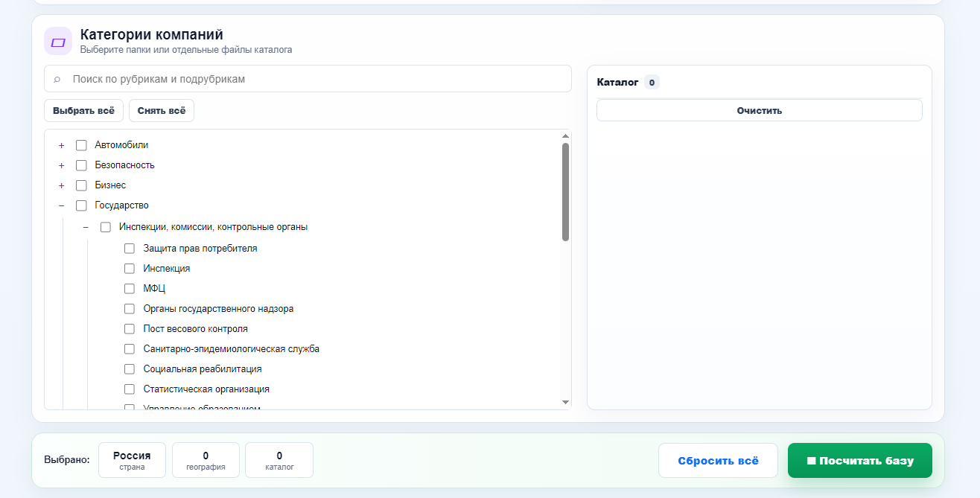Tick the Статистическая организация checkbox
The width and height of the screenshot is (980, 498).
pyautogui.click(x=130, y=389)
